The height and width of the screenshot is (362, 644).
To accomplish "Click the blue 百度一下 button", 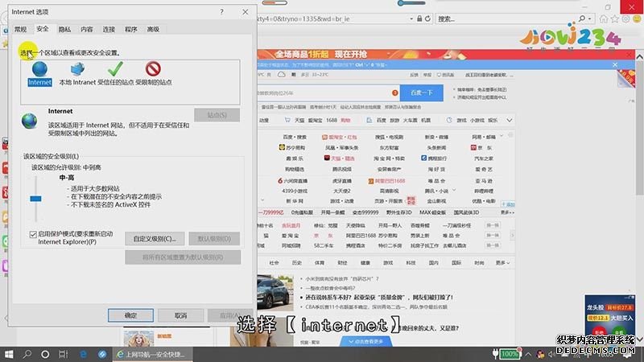I will pyautogui.click(x=421, y=93).
